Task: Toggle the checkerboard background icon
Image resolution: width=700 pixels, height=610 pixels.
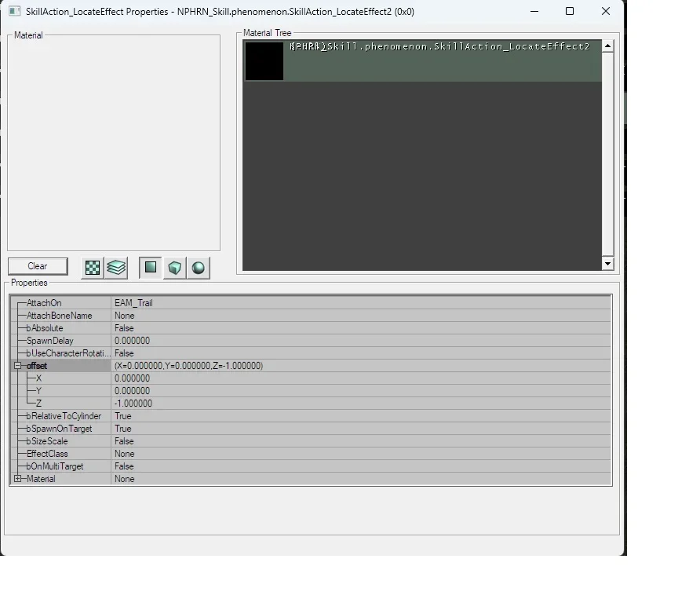Action: point(93,268)
